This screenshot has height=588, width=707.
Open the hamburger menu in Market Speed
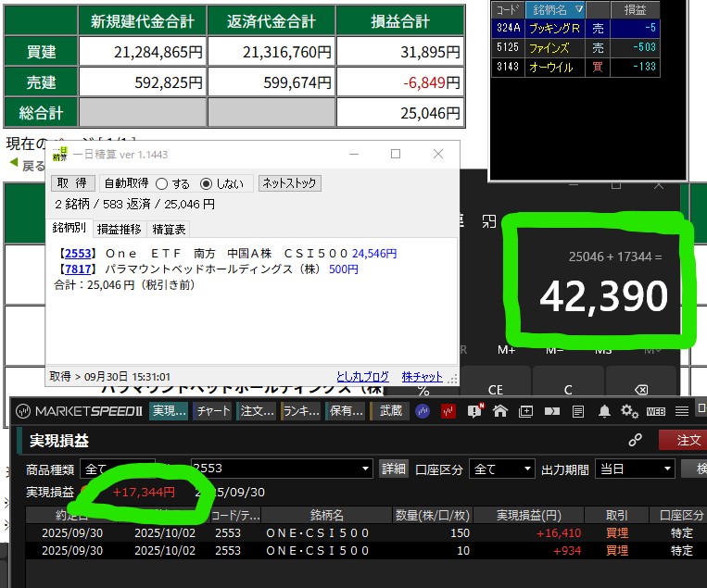pyautogui.click(x=682, y=411)
